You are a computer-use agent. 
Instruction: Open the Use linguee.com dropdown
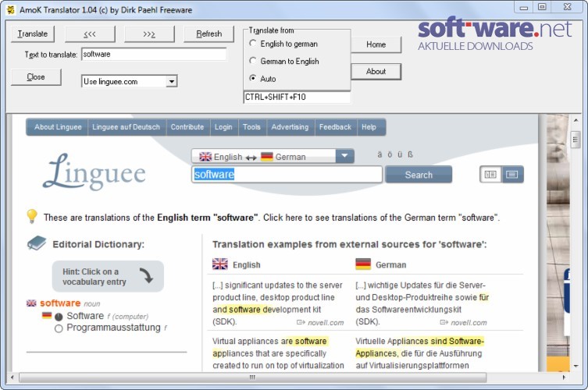coord(171,81)
